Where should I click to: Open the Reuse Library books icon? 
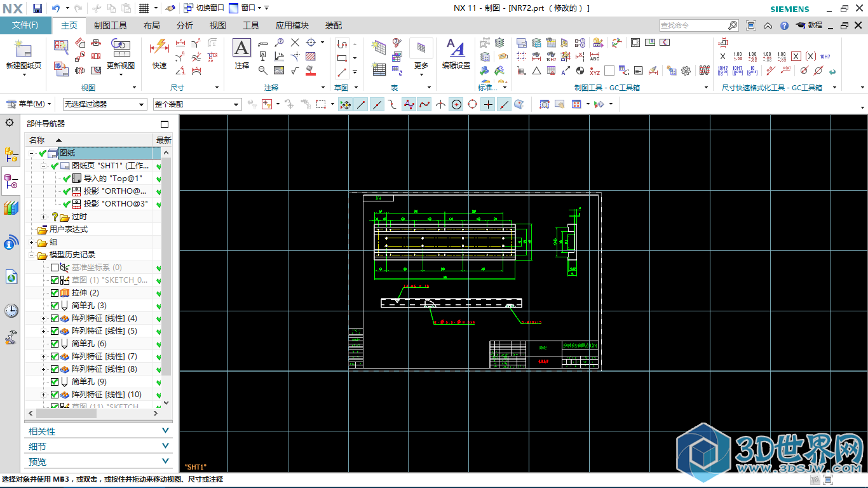[x=11, y=208]
